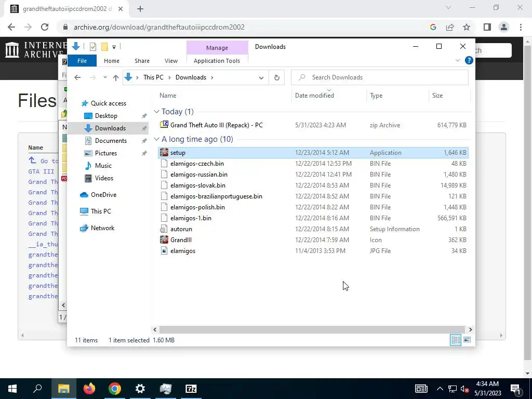Open the View ribbon tab
The height and width of the screenshot is (399, 532).
171,61
